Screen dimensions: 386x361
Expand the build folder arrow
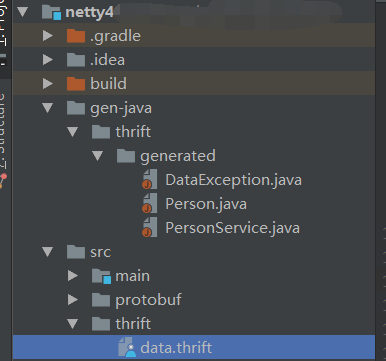pyautogui.click(x=48, y=84)
